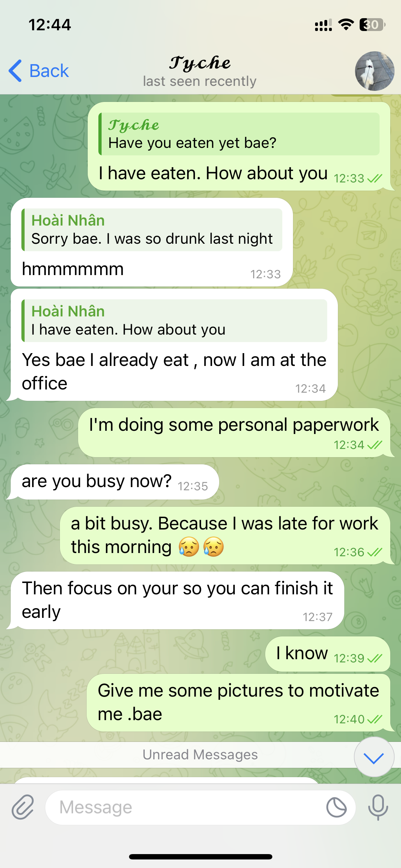Tap the Unread Messages divider
This screenshot has height=868, width=401.
coord(200,754)
